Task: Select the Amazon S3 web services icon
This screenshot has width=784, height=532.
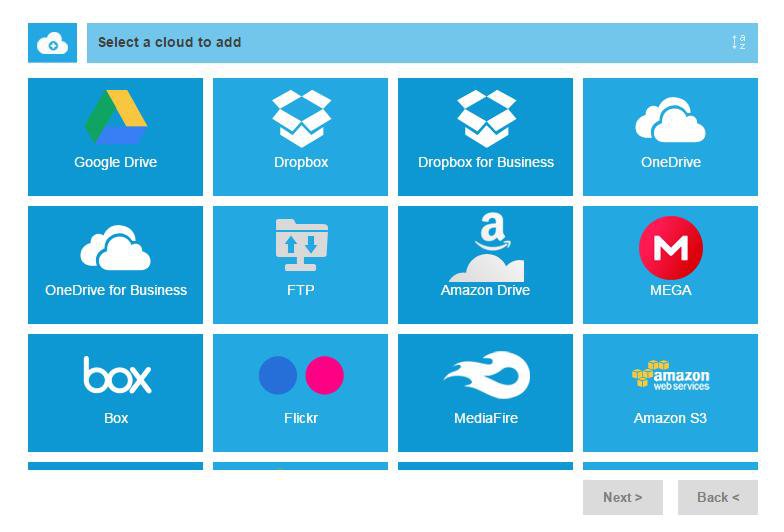Action: (x=671, y=375)
